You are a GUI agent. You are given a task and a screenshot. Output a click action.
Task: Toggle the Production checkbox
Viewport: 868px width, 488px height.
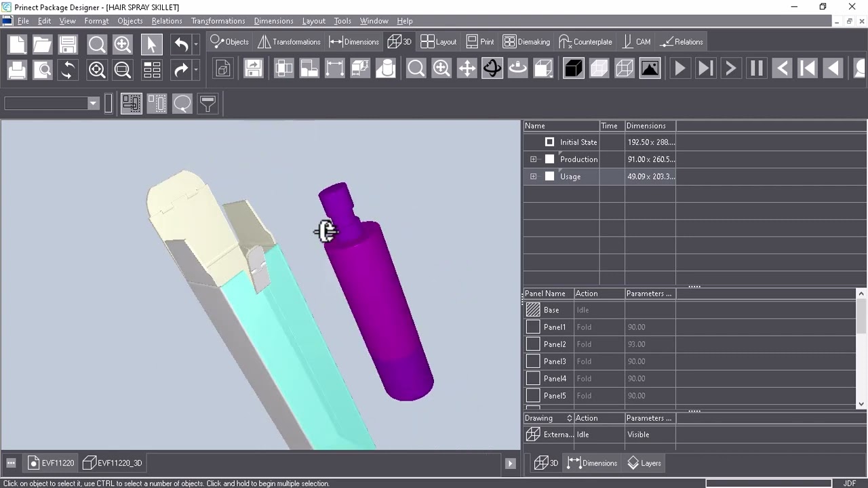tap(549, 159)
